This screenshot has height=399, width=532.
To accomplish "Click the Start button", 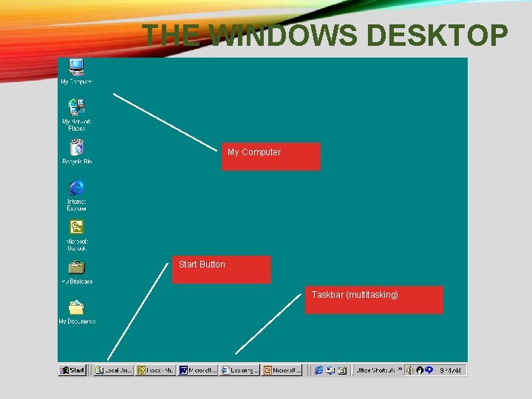I will coord(72,370).
